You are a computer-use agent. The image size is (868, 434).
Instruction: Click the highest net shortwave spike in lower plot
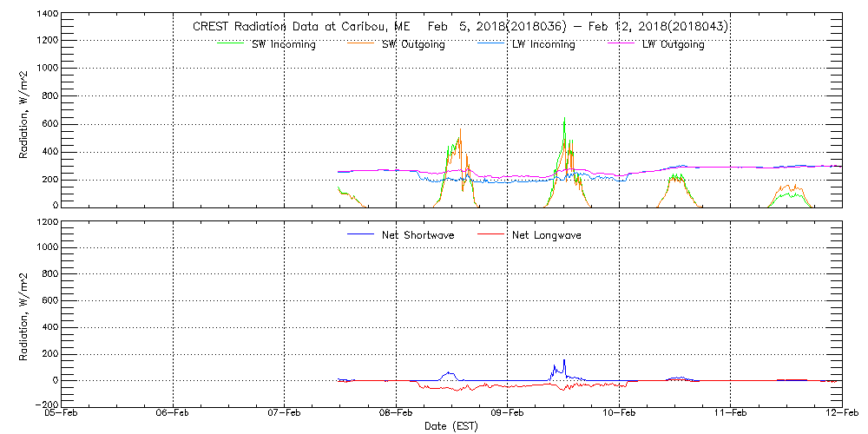564,359
